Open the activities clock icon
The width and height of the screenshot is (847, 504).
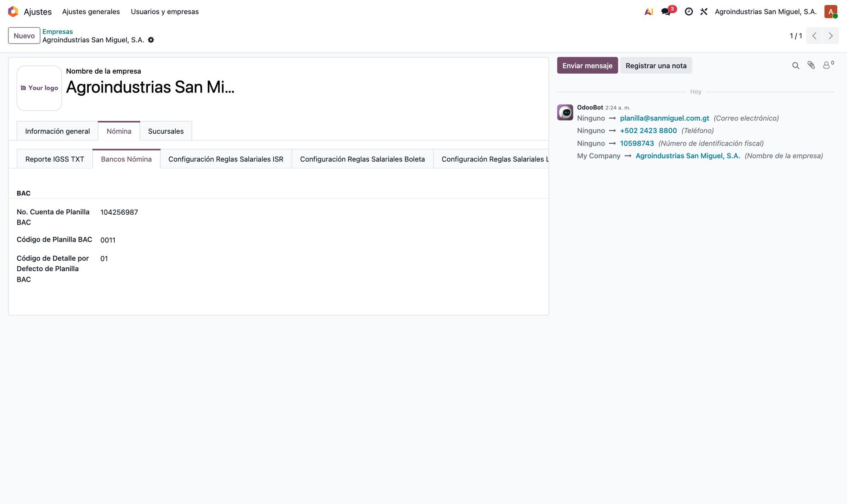pos(689,11)
